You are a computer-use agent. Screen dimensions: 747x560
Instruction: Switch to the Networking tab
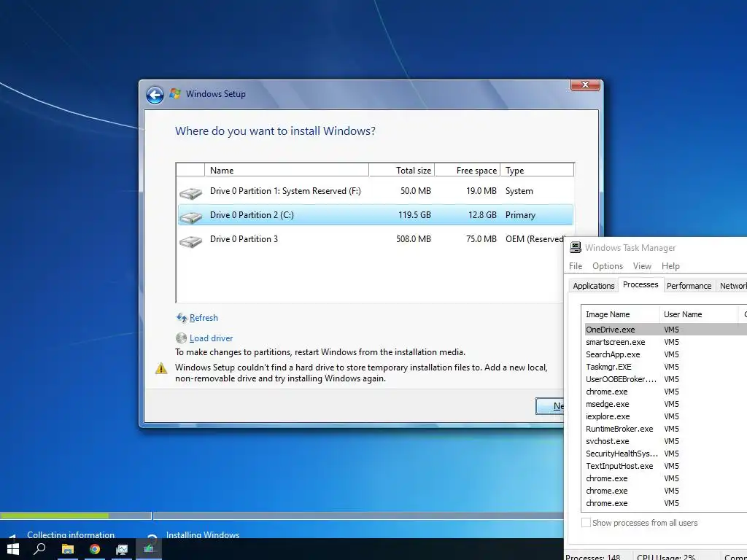(732, 286)
